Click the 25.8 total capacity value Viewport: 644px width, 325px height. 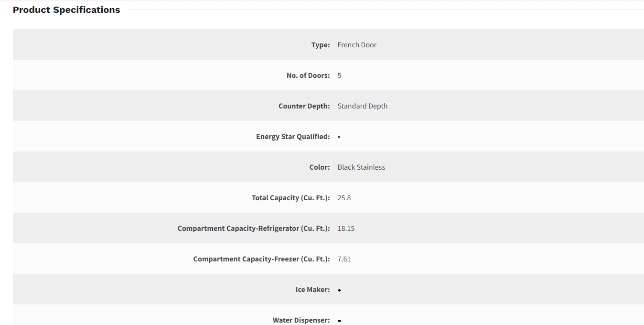point(344,198)
